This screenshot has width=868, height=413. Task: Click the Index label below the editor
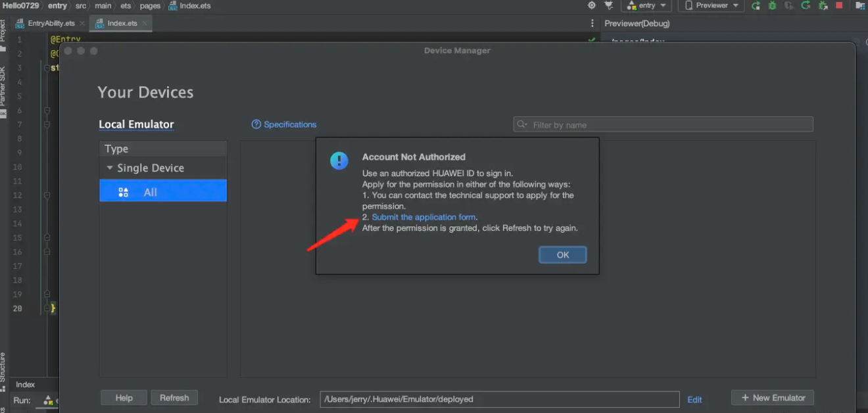point(26,385)
